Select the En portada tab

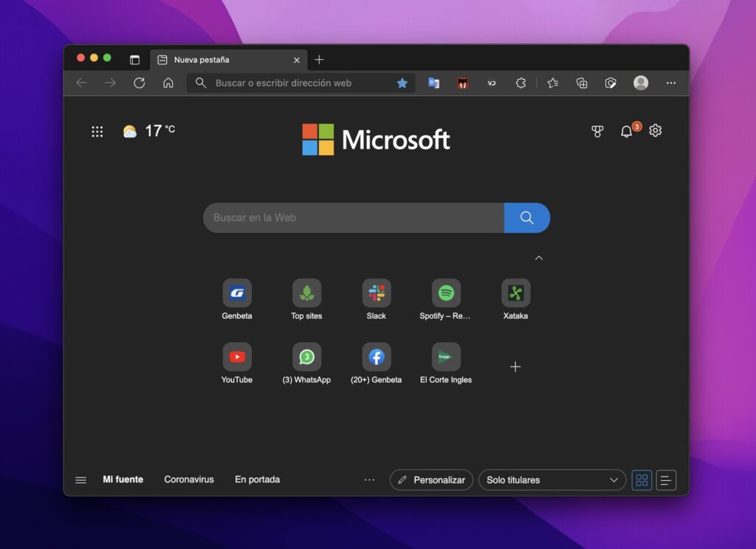coord(257,480)
